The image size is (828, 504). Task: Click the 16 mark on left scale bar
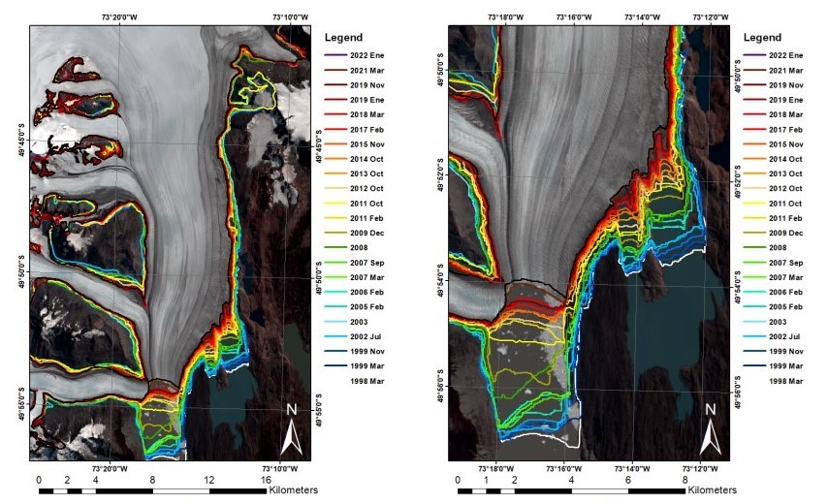266,479
